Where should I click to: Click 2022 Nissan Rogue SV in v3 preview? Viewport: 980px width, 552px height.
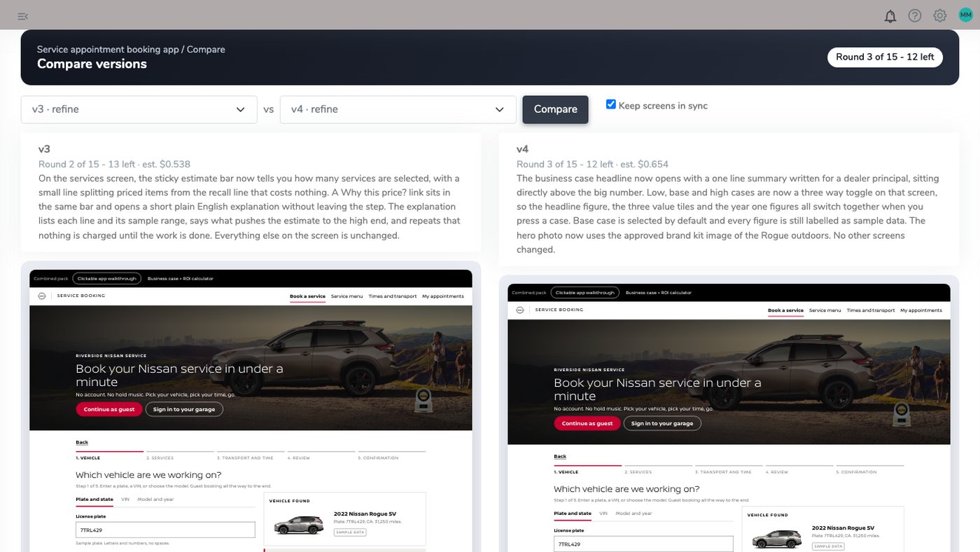[x=365, y=513]
